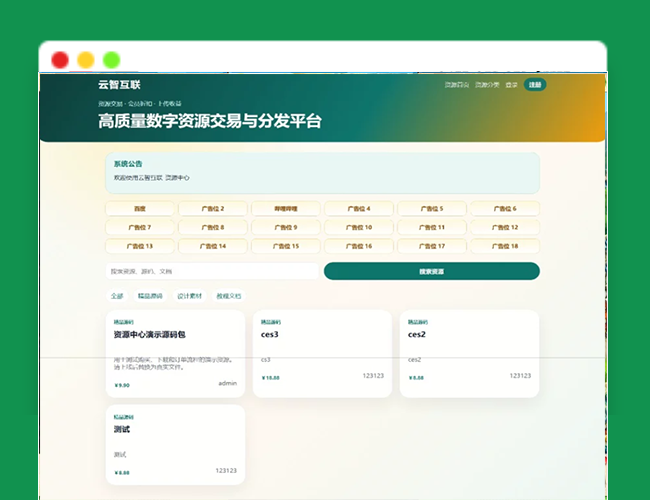Click the 哔哩哔哩 ad slot button

[286, 209]
